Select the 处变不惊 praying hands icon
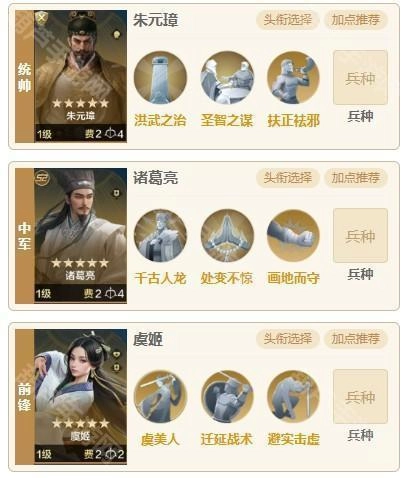The width and height of the screenshot is (408, 478). coord(227,235)
